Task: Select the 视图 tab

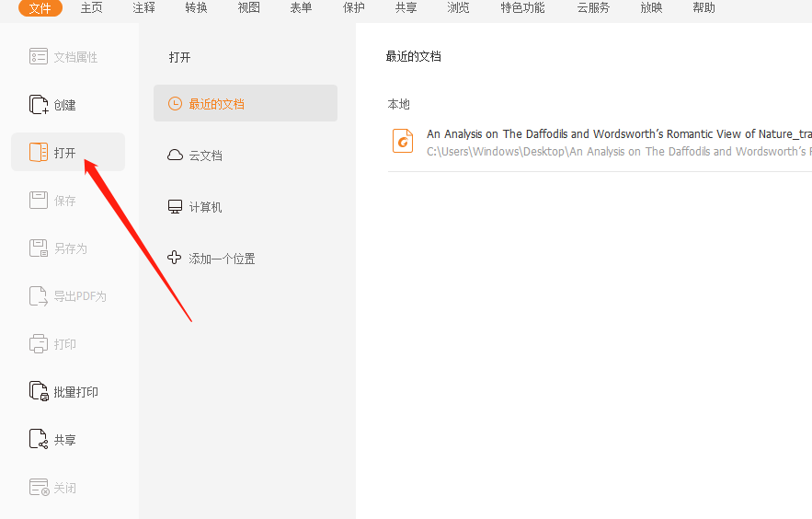Action: 248,8
